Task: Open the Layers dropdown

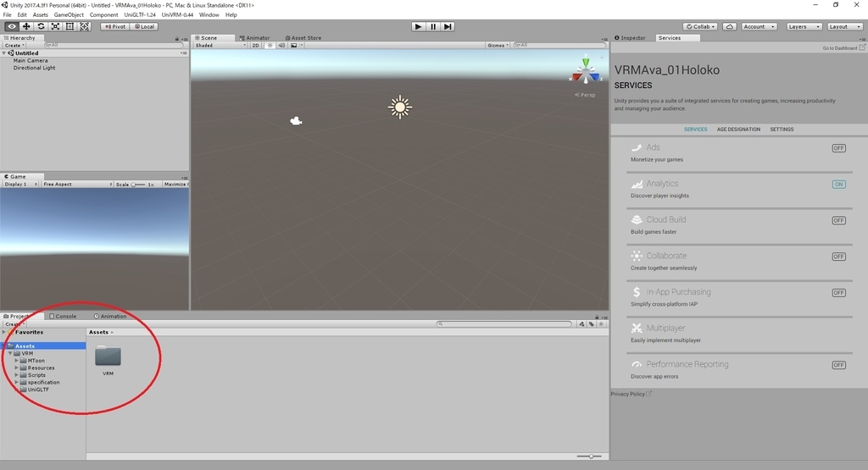Action: coord(804,26)
